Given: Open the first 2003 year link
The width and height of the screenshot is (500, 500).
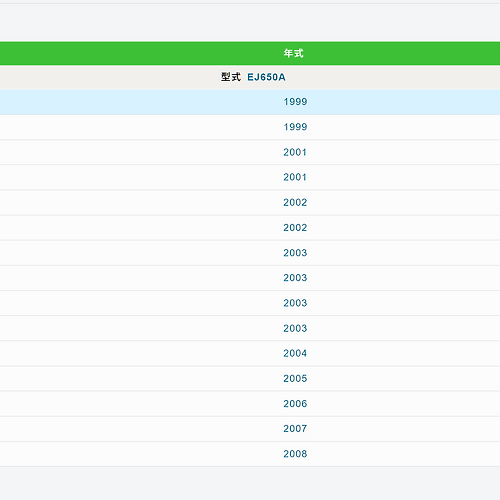Looking at the screenshot, I should point(295,253).
